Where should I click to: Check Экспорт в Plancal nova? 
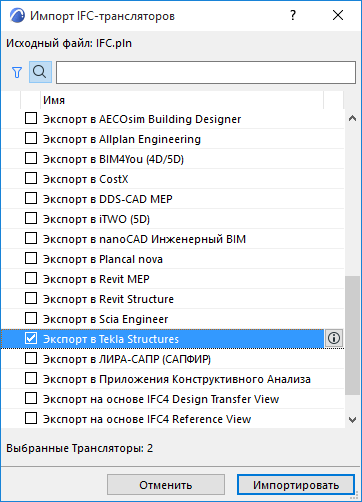31,258
